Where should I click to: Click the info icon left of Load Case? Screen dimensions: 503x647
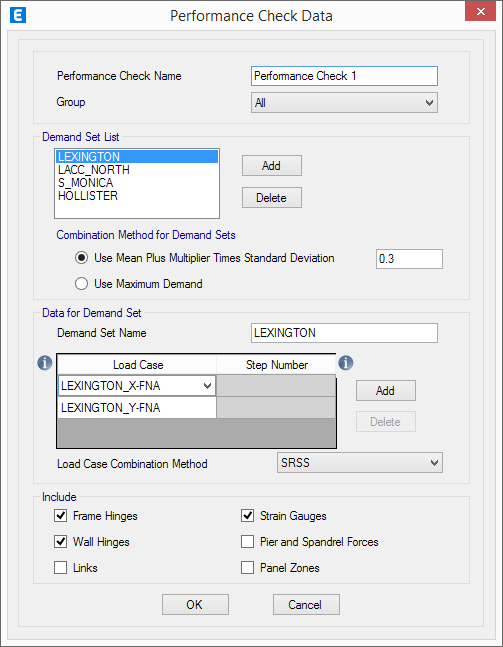45,363
